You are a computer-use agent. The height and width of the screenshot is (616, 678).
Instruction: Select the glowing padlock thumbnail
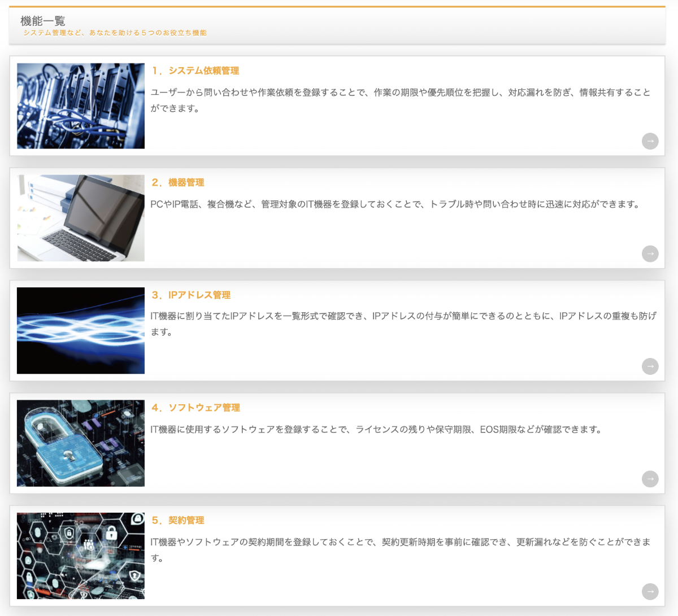(81, 443)
